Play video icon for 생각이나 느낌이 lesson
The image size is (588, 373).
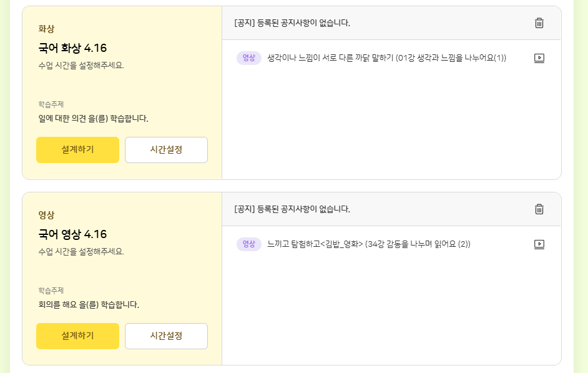[x=539, y=58]
